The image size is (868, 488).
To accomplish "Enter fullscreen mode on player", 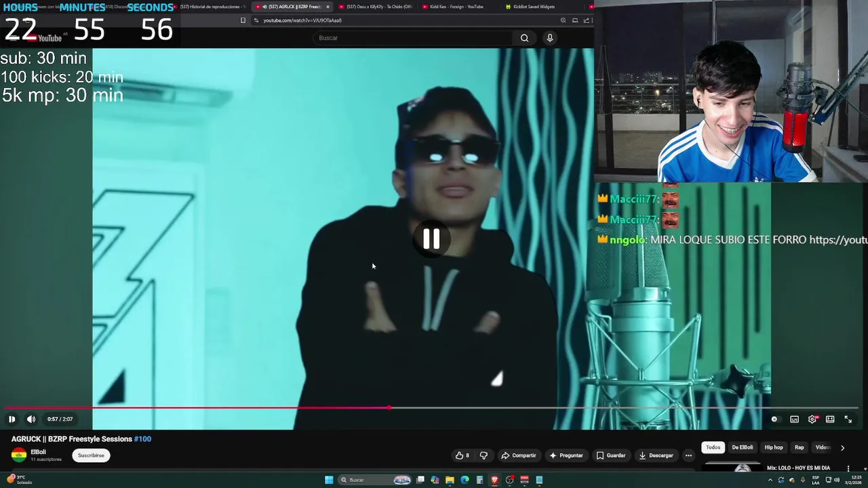I will (x=848, y=419).
